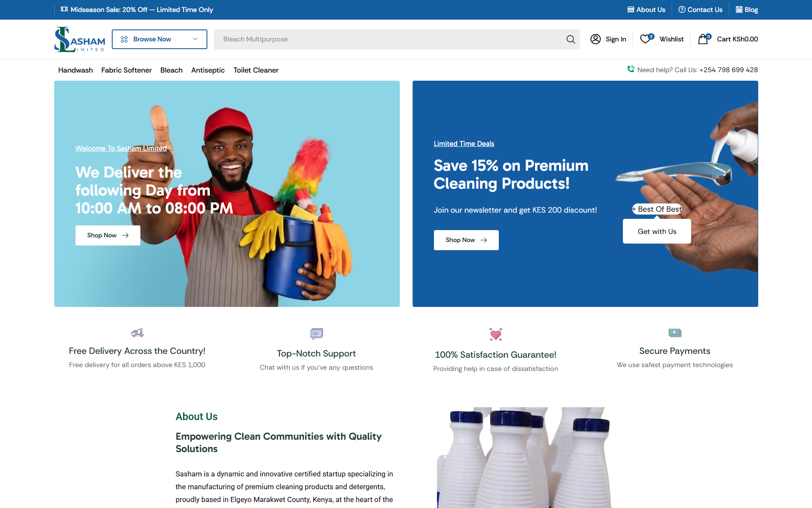This screenshot has width=812, height=508.
Task: Open the Handwash category
Action: 76,70
